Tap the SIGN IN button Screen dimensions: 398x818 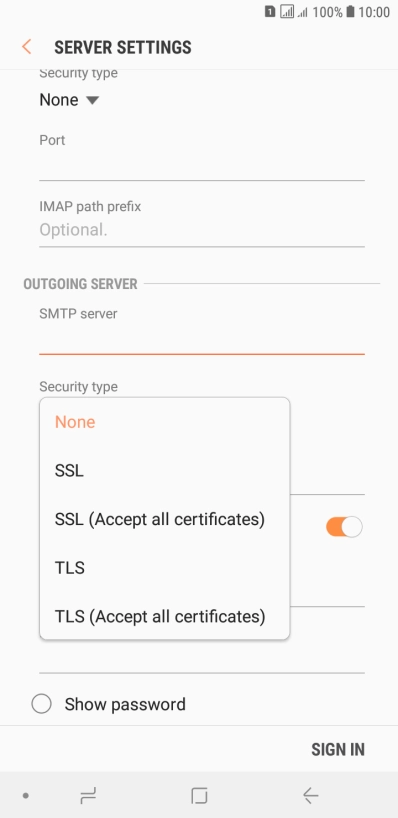click(337, 749)
